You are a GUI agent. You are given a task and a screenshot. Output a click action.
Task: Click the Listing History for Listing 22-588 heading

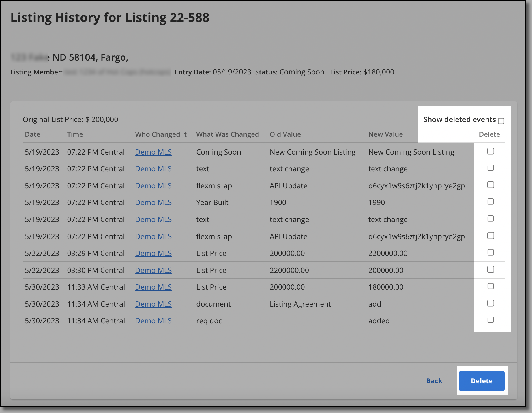(110, 18)
